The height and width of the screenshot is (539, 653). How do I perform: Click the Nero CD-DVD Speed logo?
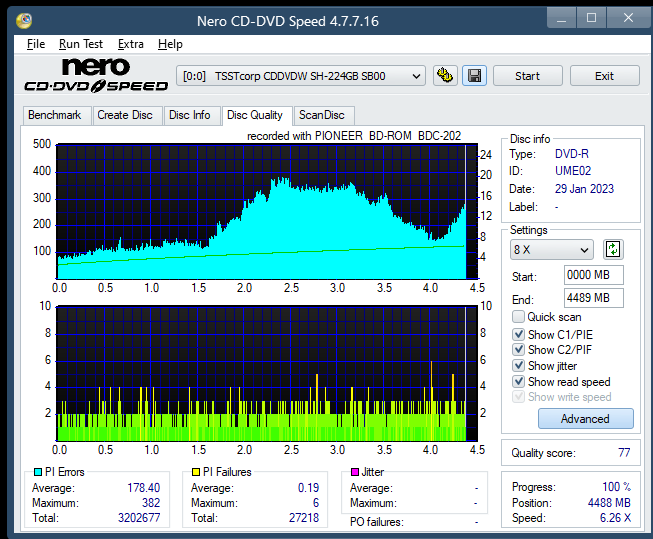point(96,75)
